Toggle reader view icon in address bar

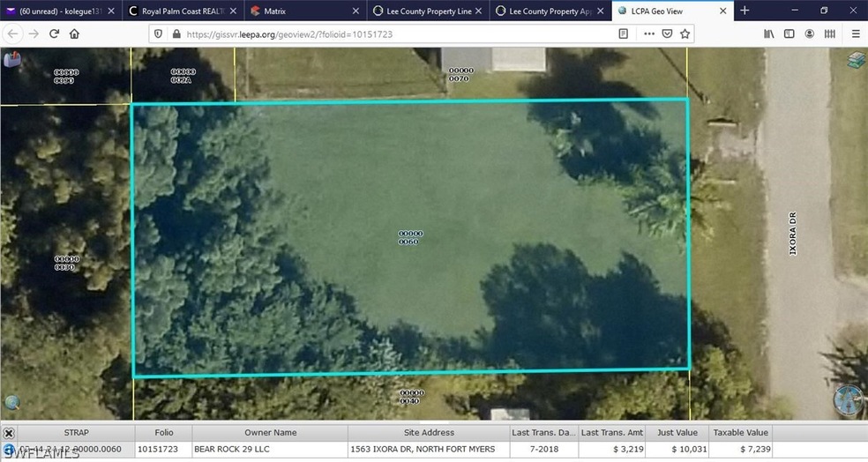click(x=624, y=34)
